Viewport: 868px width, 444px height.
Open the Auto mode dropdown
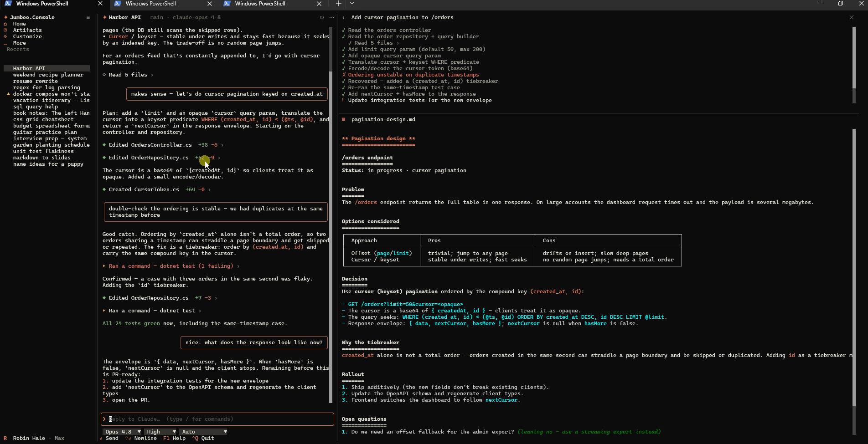tap(203, 432)
